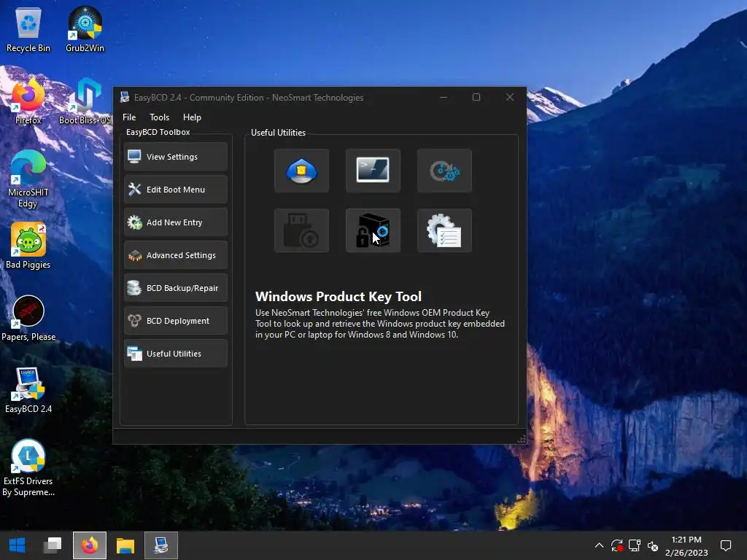Select the Recycle Bin desktop icon

28,29
